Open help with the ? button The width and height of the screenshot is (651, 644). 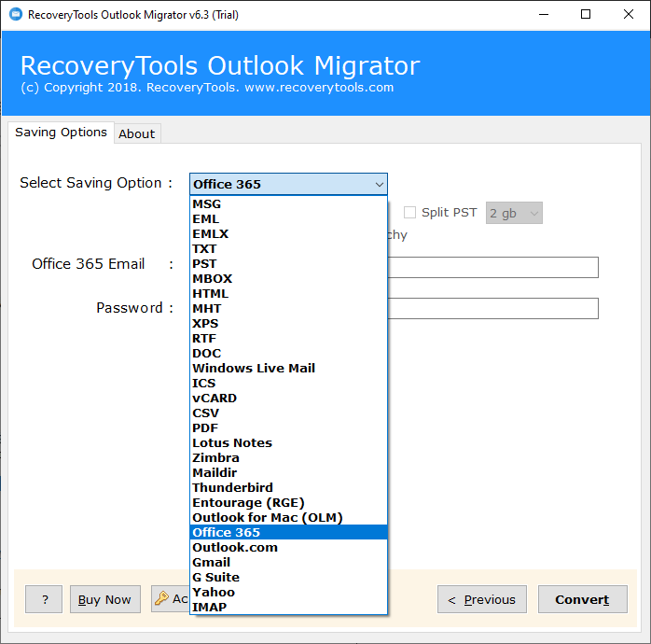click(44, 599)
